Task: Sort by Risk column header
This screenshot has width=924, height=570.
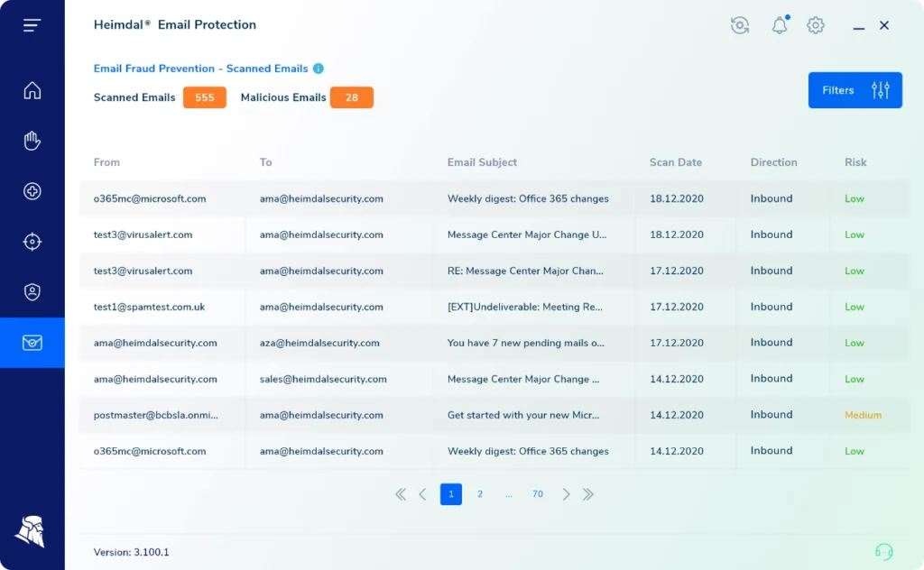Action: (855, 162)
